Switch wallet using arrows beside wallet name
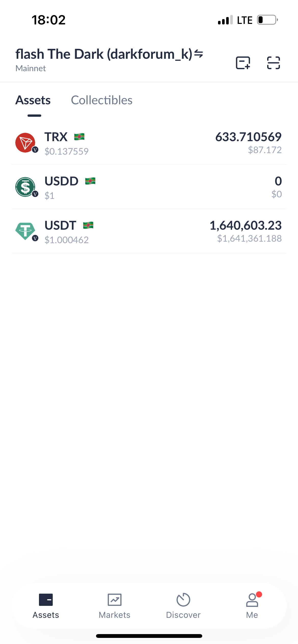The height and width of the screenshot is (644, 298). [198, 54]
